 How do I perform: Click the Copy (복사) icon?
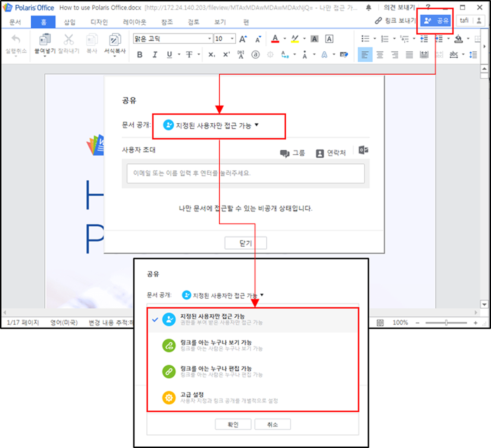[x=92, y=39]
